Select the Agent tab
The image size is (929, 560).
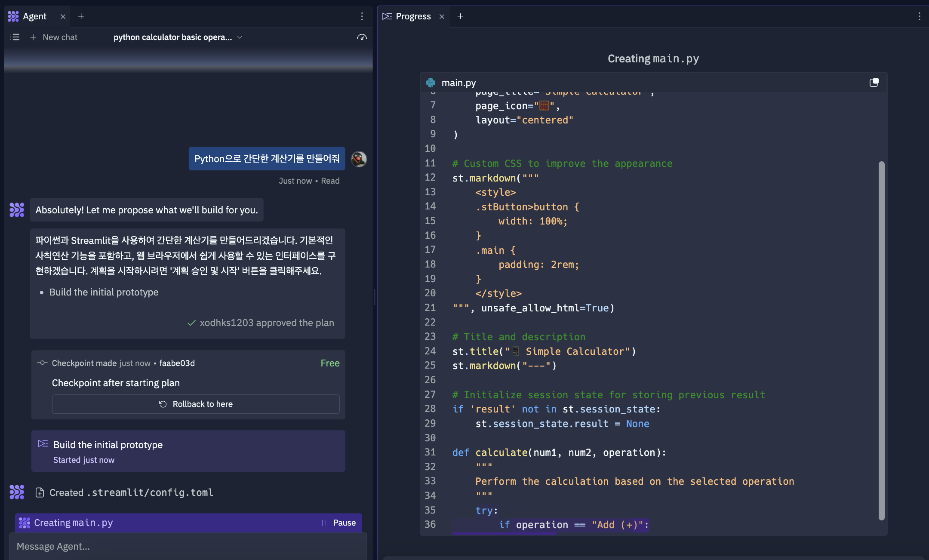coord(35,16)
